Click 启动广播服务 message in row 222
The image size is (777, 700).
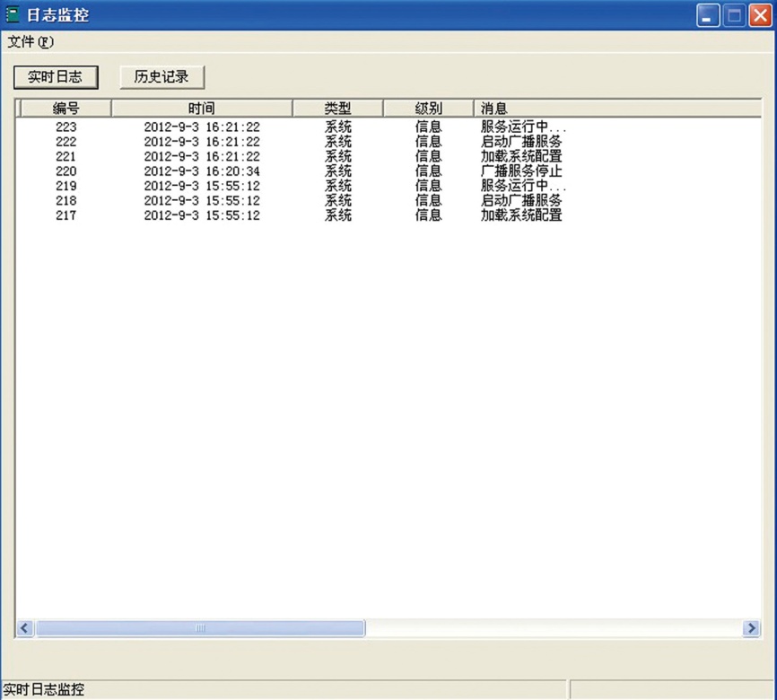click(521, 142)
